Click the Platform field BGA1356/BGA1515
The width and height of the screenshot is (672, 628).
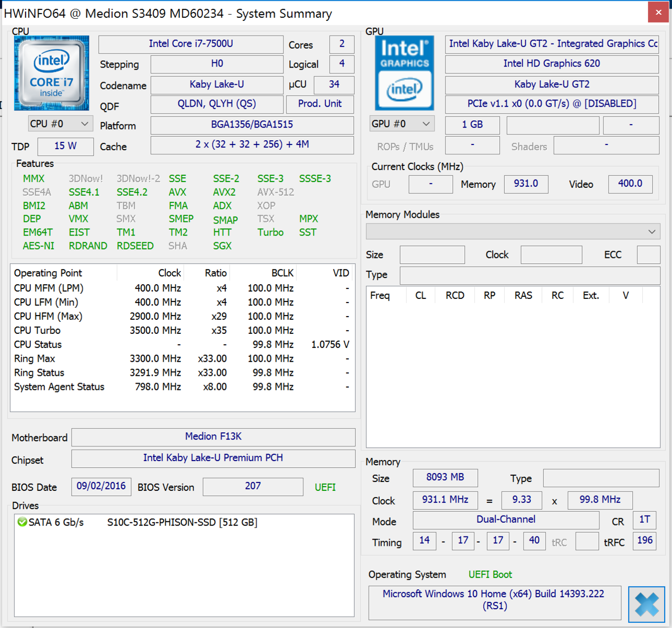pyautogui.click(x=252, y=125)
